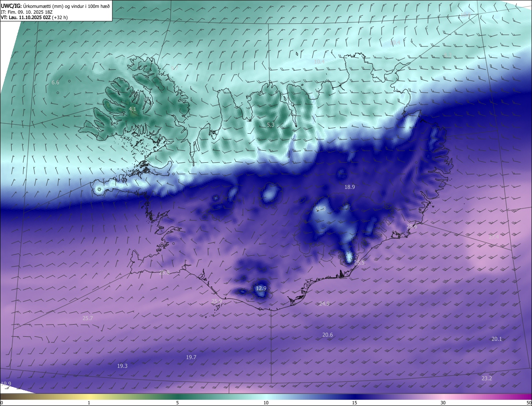Click the map value label '25.9'
The height and width of the screenshot is (406, 532).
(x=217, y=301)
